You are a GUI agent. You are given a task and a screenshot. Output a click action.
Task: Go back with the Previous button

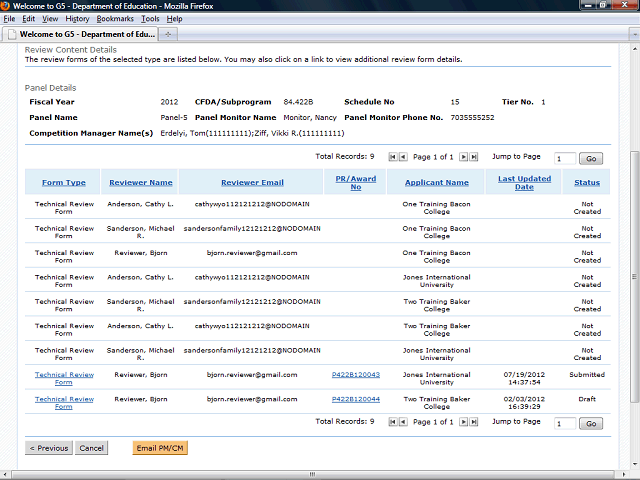[x=48, y=448]
